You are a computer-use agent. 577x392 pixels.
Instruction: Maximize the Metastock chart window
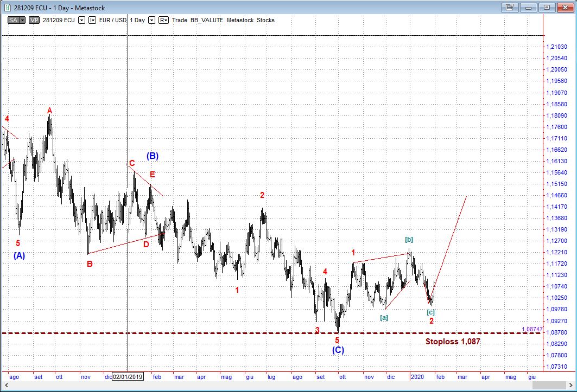[x=547, y=8]
